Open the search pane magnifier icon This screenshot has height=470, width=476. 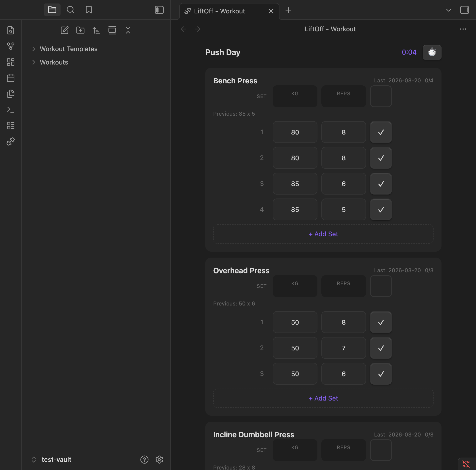(70, 10)
